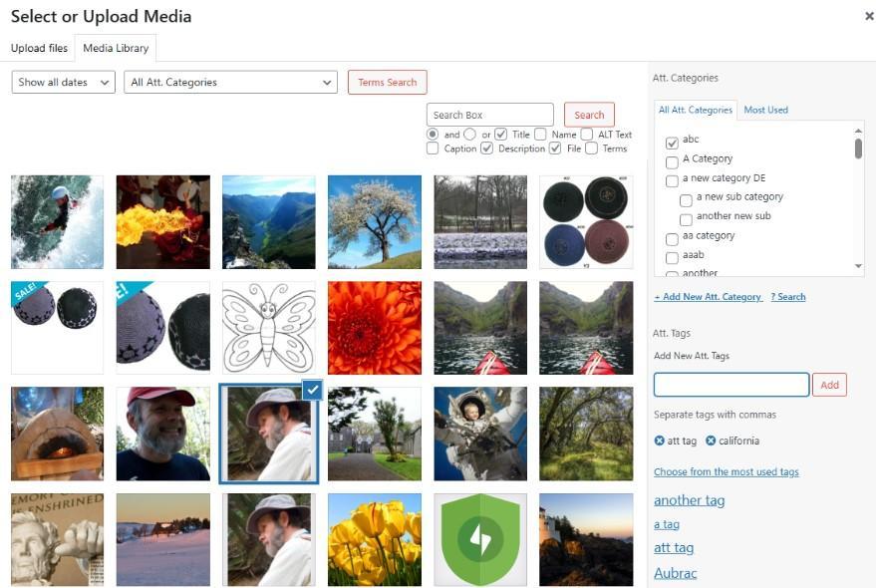Open the "Show all dates" dropdown

62,82
